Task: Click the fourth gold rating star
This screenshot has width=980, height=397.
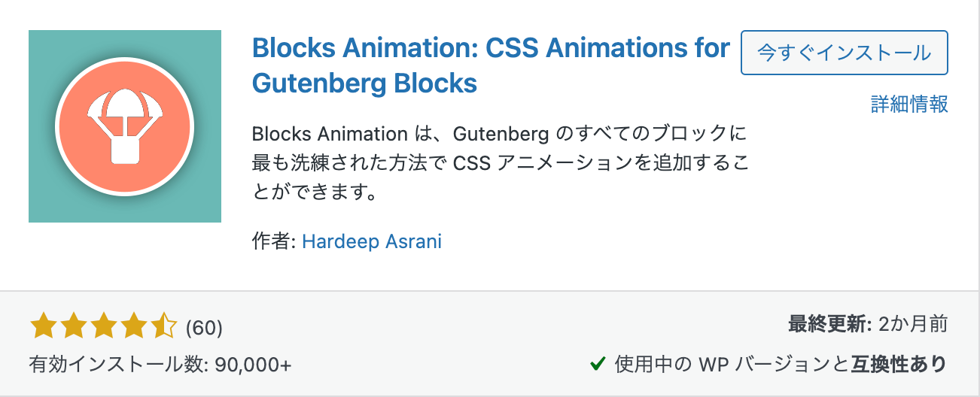Action: 133,327
